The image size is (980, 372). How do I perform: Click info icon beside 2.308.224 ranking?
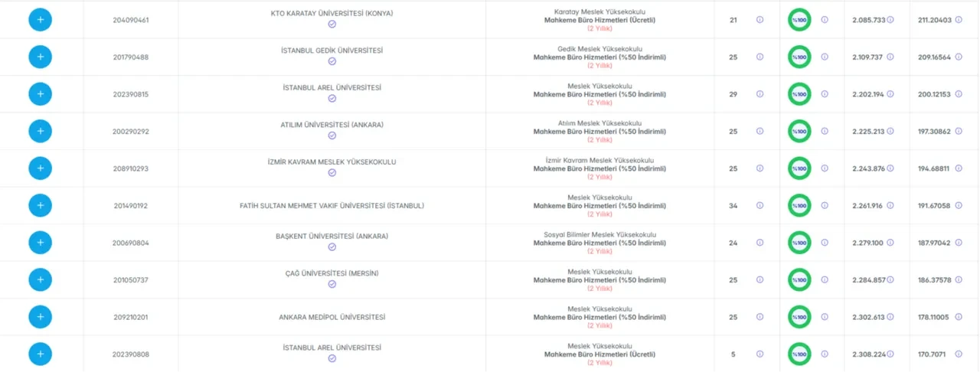[890, 354]
